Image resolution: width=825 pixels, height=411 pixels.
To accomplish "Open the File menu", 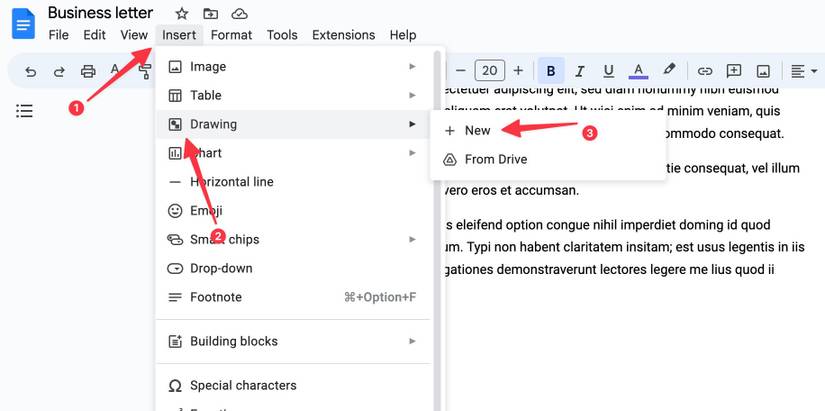I will pyautogui.click(x=58, y=35).
